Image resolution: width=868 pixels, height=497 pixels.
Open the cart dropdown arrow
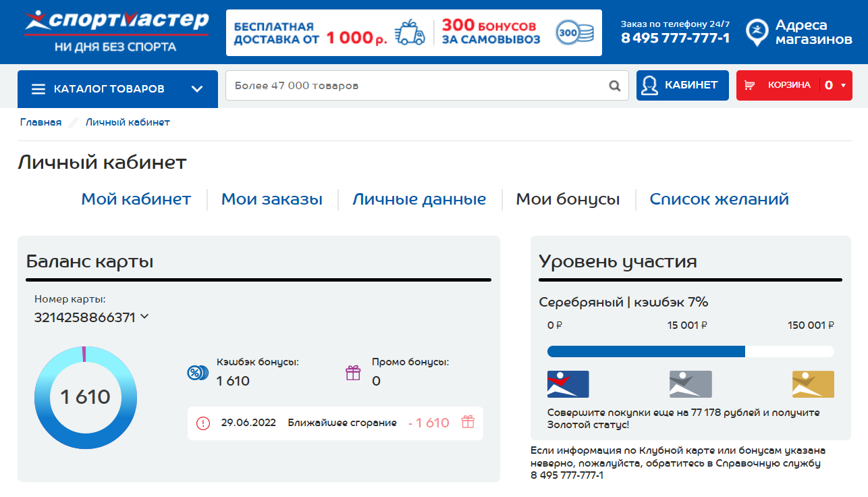coord(843,85)
